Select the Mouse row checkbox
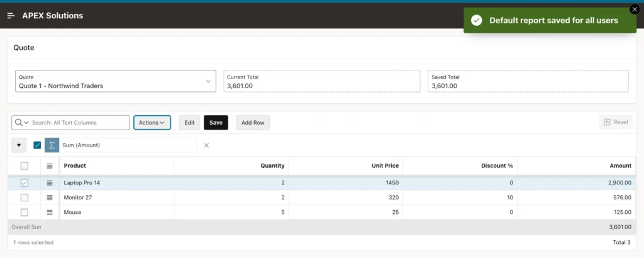Image resolution: width=644 pixels, height=258 pixels. [25, 213]
